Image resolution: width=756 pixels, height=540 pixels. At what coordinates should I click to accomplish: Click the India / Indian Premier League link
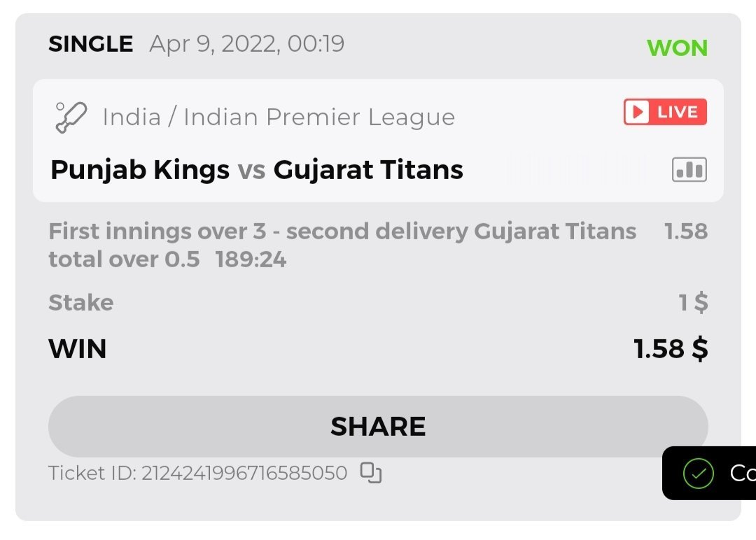[279, 118]
